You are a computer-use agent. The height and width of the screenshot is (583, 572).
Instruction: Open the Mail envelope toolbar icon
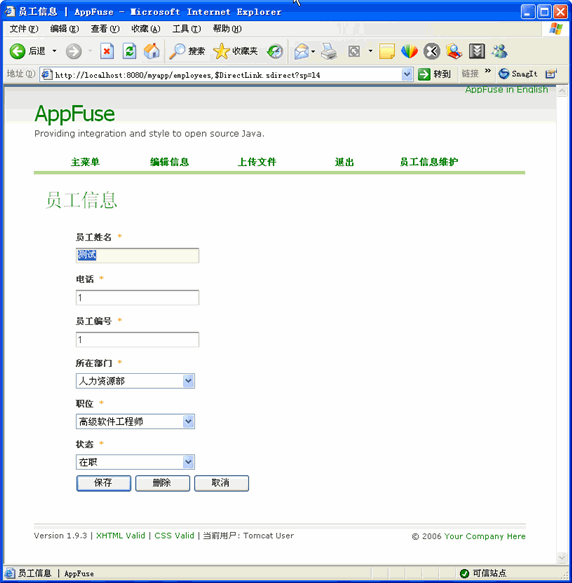(x=302, y=51)
